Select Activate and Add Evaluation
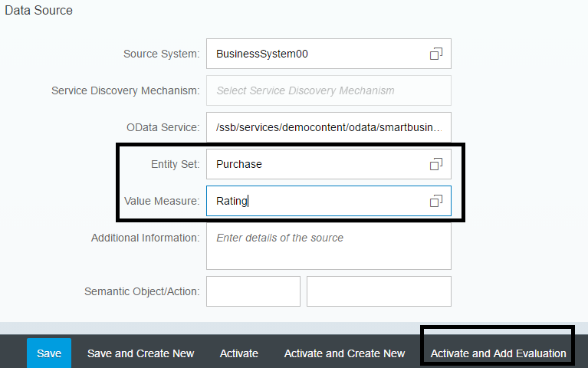This screenshot has height=368, width=588. tap(498, 353)
